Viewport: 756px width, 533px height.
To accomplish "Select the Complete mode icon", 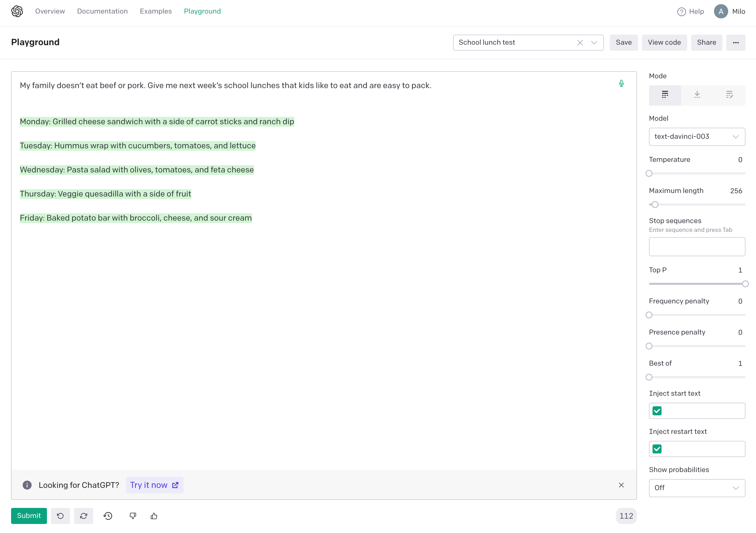I will click(x=665, y=95).
